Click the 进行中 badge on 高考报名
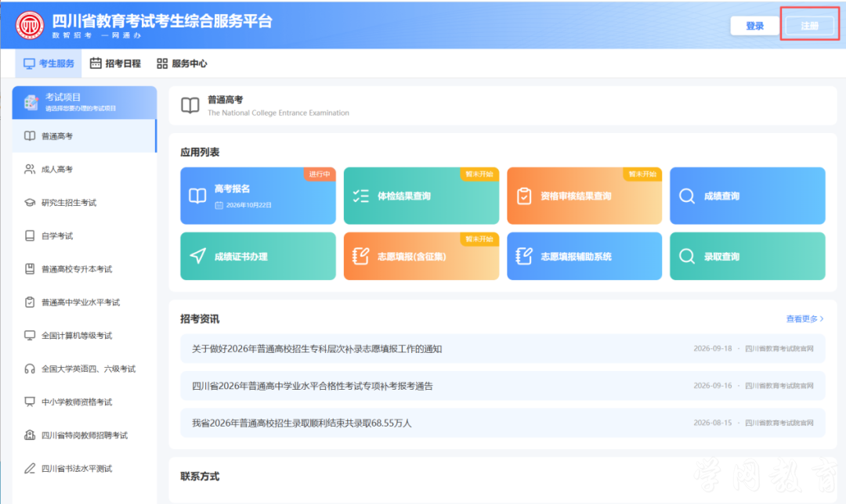The image size is (846, 504). coord(320,174)
